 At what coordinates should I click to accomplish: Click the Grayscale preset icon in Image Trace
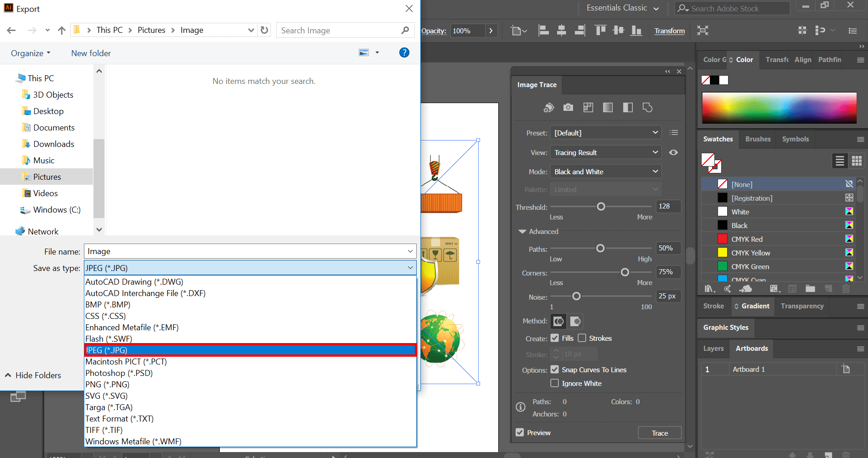click(608, 108)
